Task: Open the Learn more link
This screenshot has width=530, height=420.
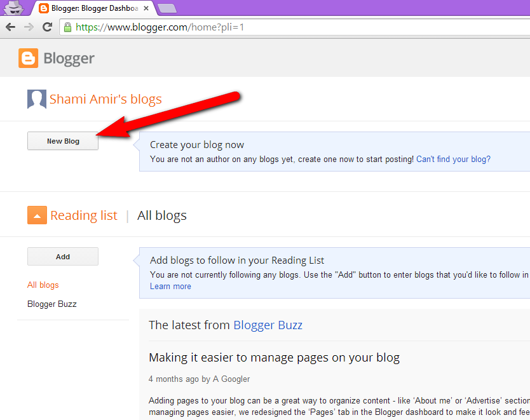Action: pyautogui.click(x=170, y=286)
